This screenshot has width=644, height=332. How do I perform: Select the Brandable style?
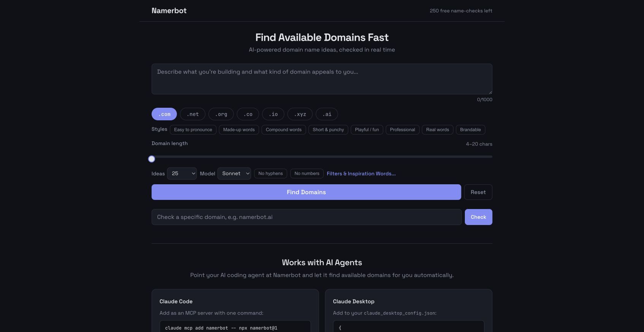tap(471, 130)
